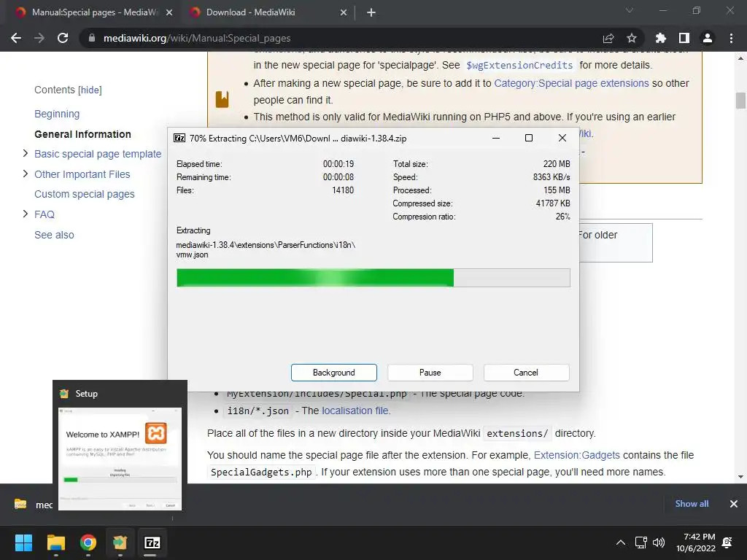Viewport: 747px width, 560px height.
Task: Expand Basic special page template chevron
Action: coord(26,153)
